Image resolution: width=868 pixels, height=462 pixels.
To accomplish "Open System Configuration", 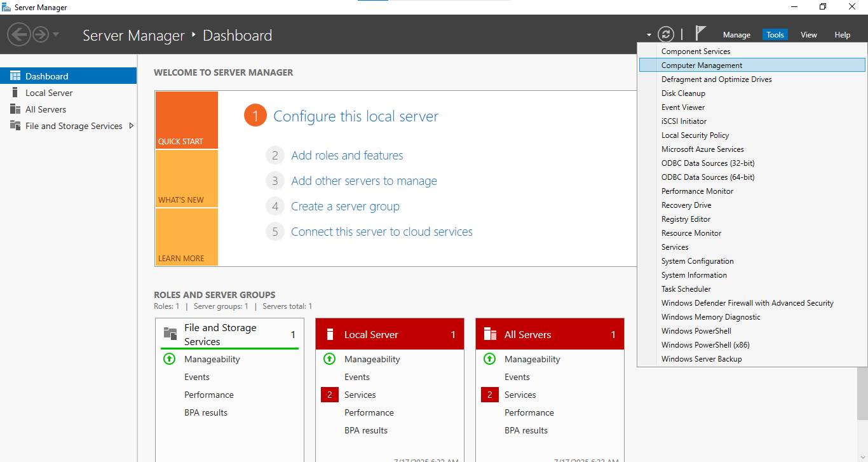I will coord(752,261).
